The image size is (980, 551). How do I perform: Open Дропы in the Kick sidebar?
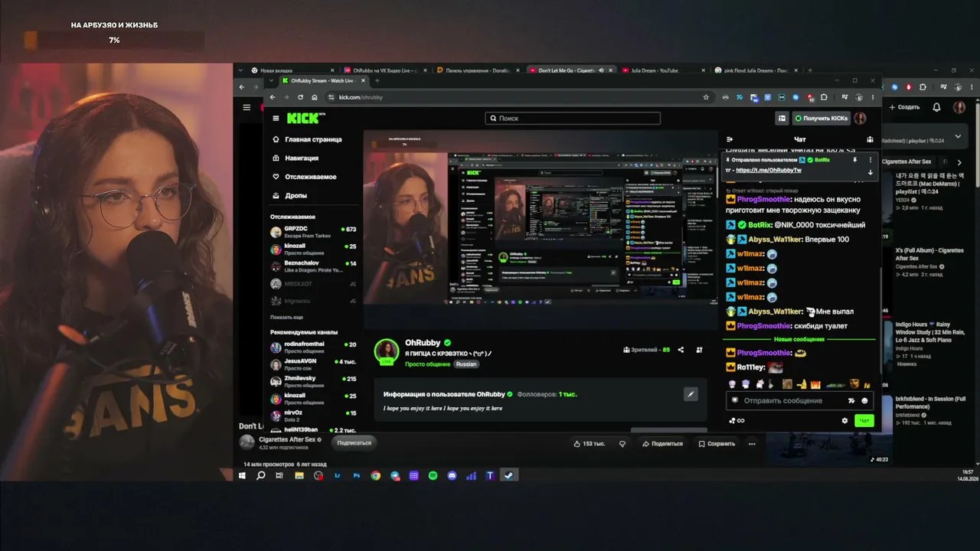pyautogui.click(x=290, y=195)
